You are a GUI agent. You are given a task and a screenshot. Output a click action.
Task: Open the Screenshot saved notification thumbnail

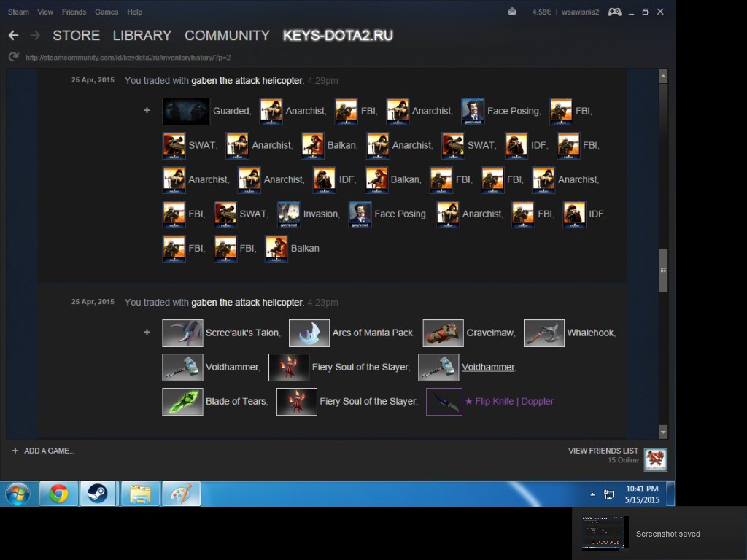pos(603,533)
